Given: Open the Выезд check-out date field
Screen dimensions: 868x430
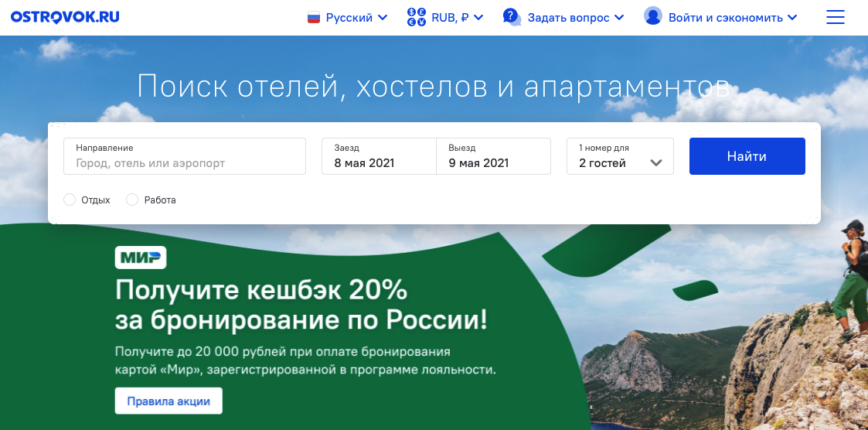Looking at the screenshot, I should (493, 156).
